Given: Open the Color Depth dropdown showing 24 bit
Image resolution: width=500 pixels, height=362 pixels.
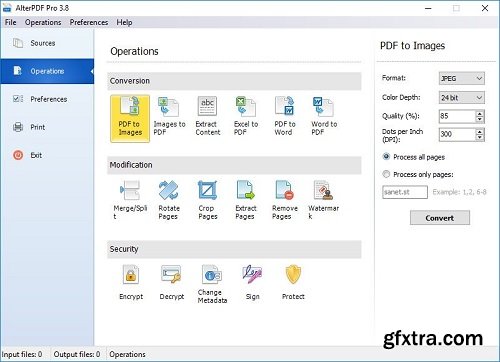Looking at the screenshot, I should coord(461,98).
